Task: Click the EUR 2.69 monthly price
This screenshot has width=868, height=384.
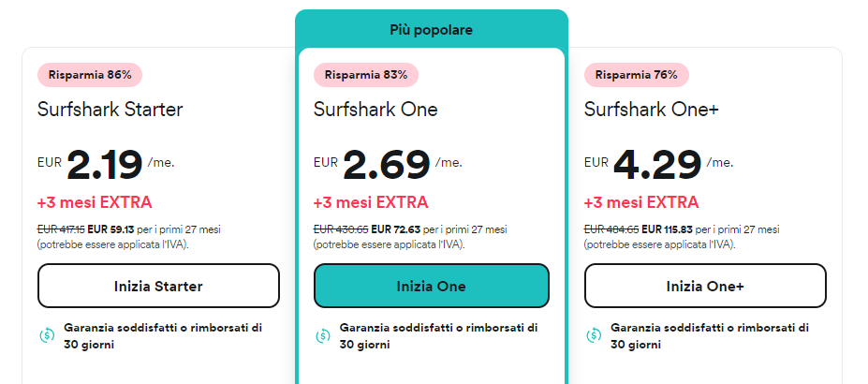Action: pyautogui.click(x=386, y=164)
